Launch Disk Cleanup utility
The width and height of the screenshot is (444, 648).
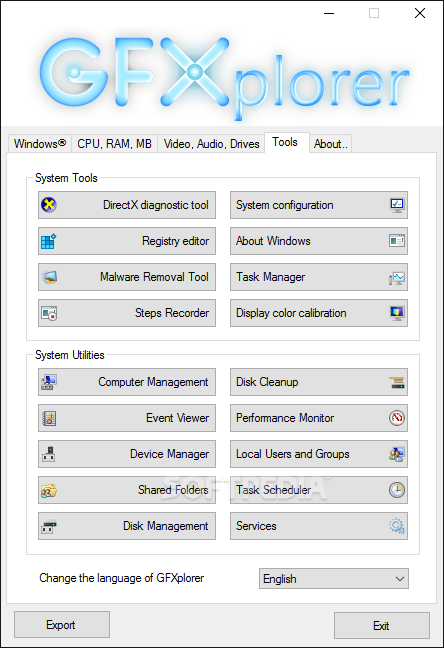(319, 382)
